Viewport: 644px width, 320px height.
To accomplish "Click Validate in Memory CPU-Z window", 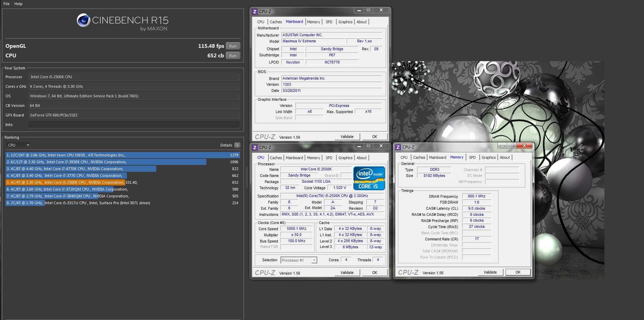I will click(x=490, y=272).
